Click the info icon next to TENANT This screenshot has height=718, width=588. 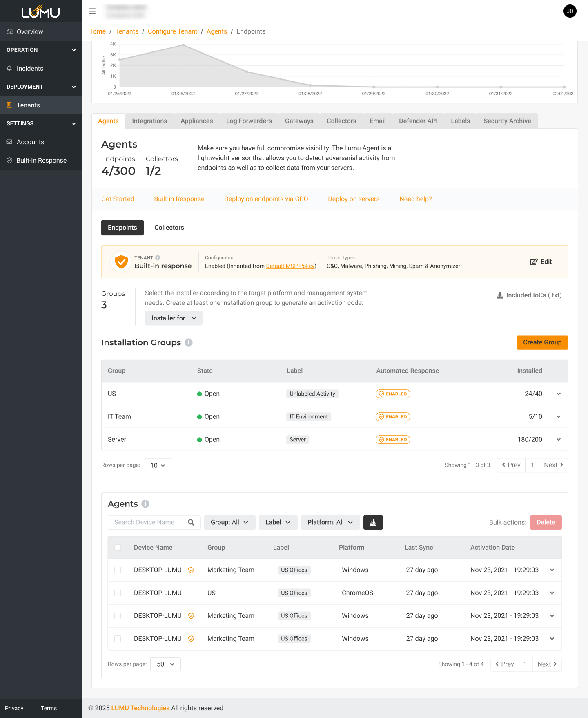[x=158, y=258]
